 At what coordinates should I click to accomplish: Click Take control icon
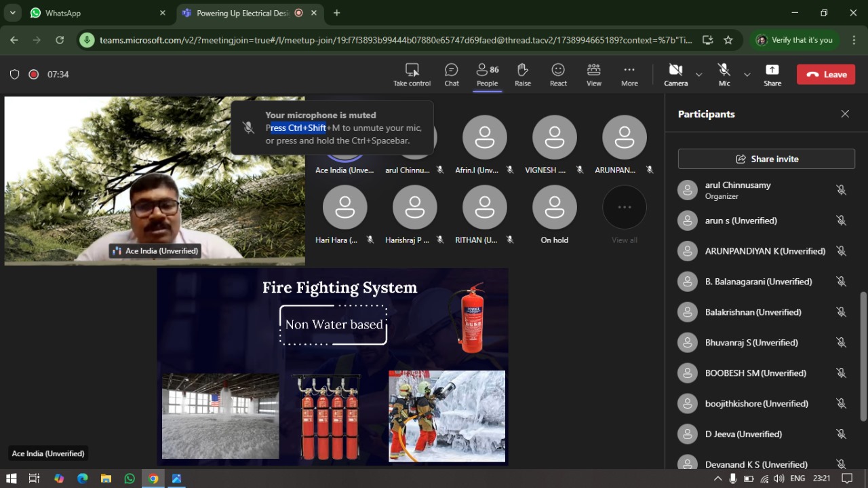coord(412,74)
